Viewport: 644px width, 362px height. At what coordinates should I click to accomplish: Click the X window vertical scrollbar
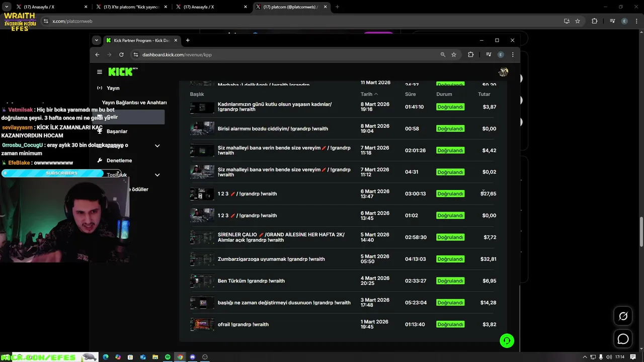coord(641,231)
